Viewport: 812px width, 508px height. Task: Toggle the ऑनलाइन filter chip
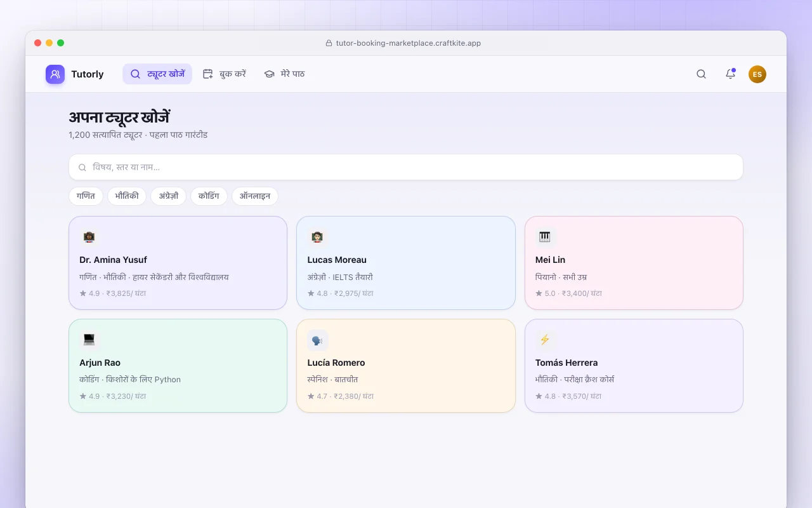coord(255,196)
